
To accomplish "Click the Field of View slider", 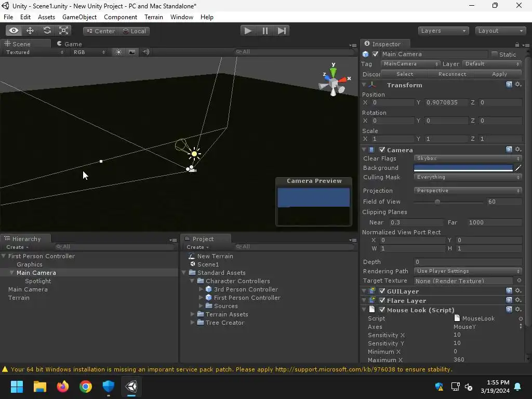I will tap(448, 202).
